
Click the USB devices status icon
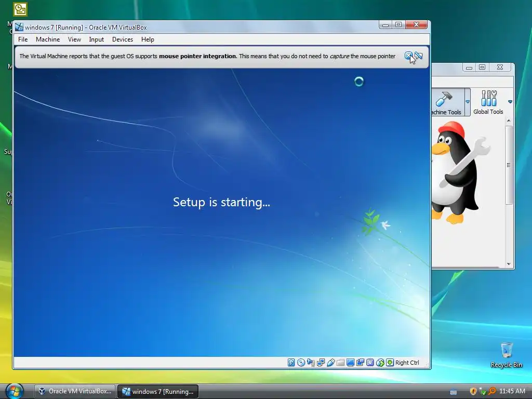[330, 363]
